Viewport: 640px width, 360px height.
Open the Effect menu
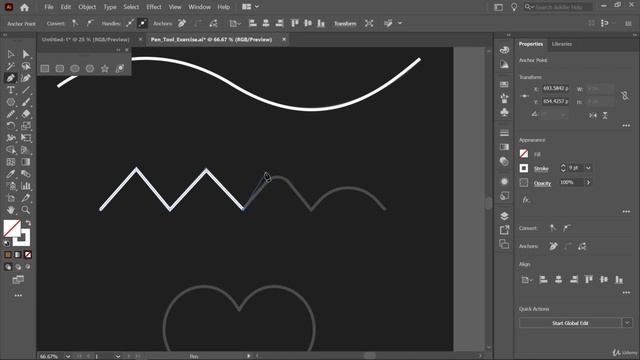pyautogui.click(x=154, y=7)
